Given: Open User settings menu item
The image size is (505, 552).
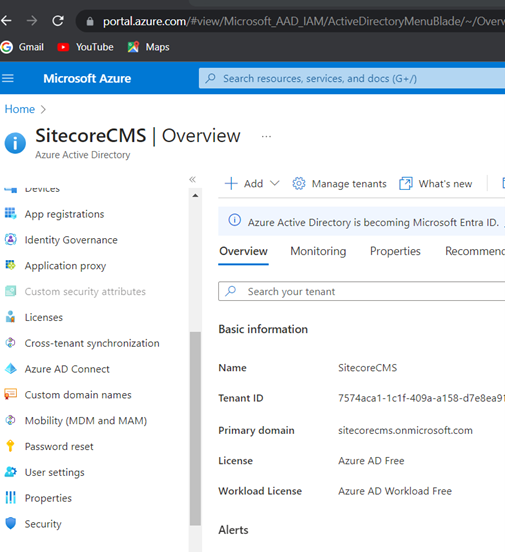Looking at the screenshot, I should [55, 472].
